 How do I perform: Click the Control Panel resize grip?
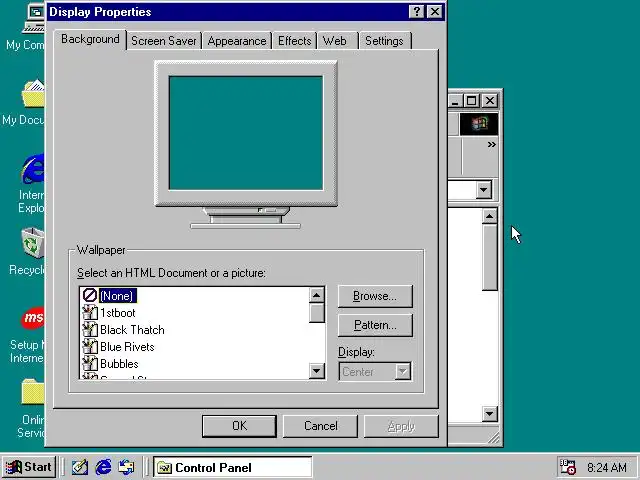tap(494, 438)
